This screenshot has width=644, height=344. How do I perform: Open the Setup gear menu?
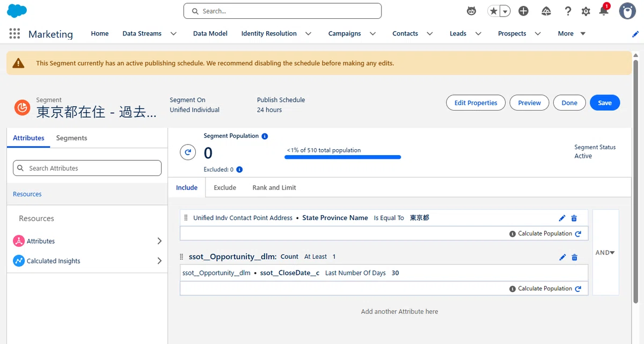pos(586,11)
